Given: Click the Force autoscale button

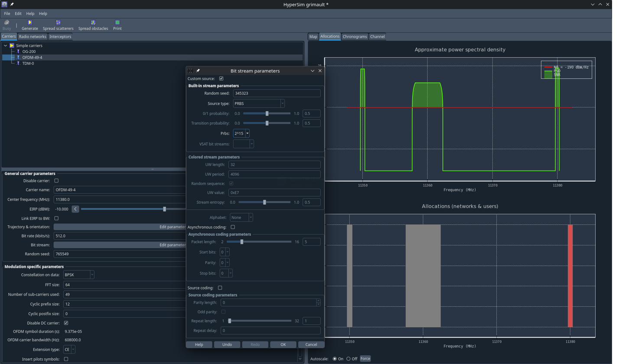Looking at the screenshot, I should (x=365, y=359).
